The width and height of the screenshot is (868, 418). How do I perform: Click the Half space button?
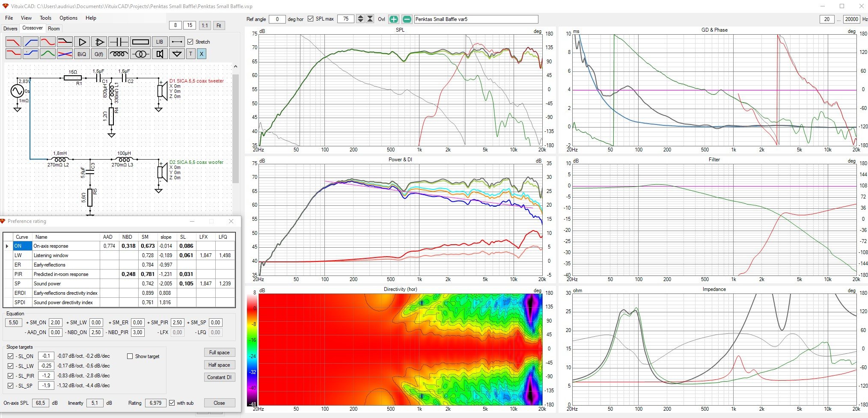point(220,365)
